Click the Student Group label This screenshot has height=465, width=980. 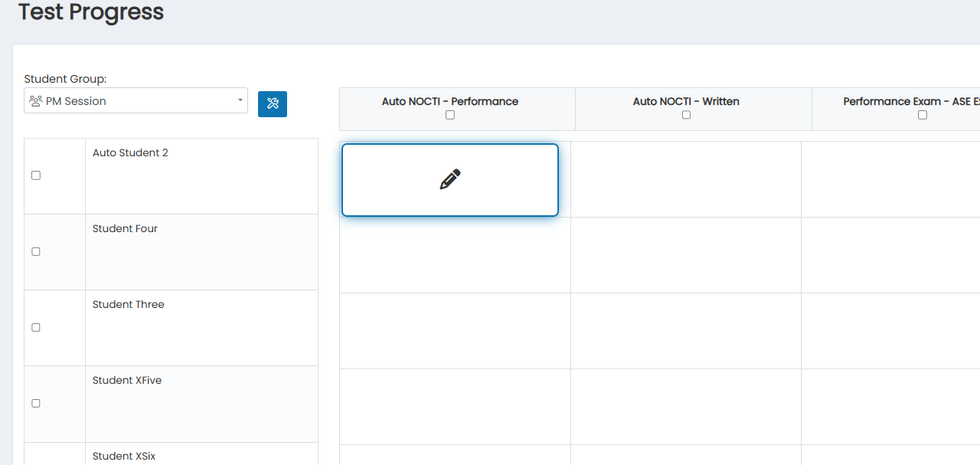[65, 79]
